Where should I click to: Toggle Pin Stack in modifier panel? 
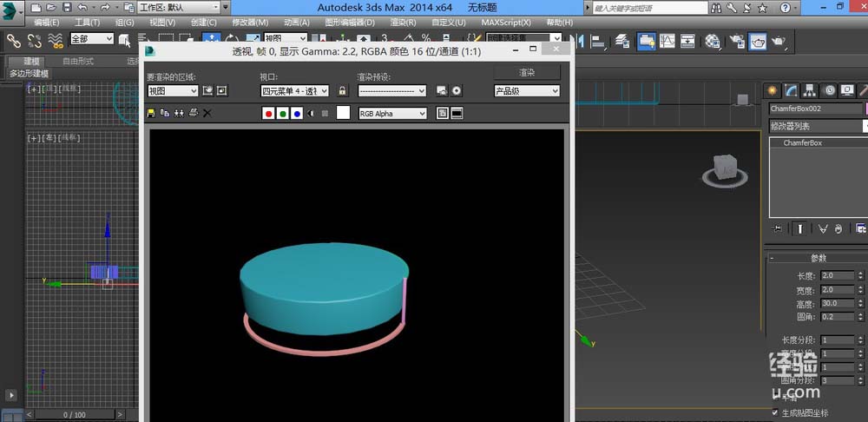778,228
